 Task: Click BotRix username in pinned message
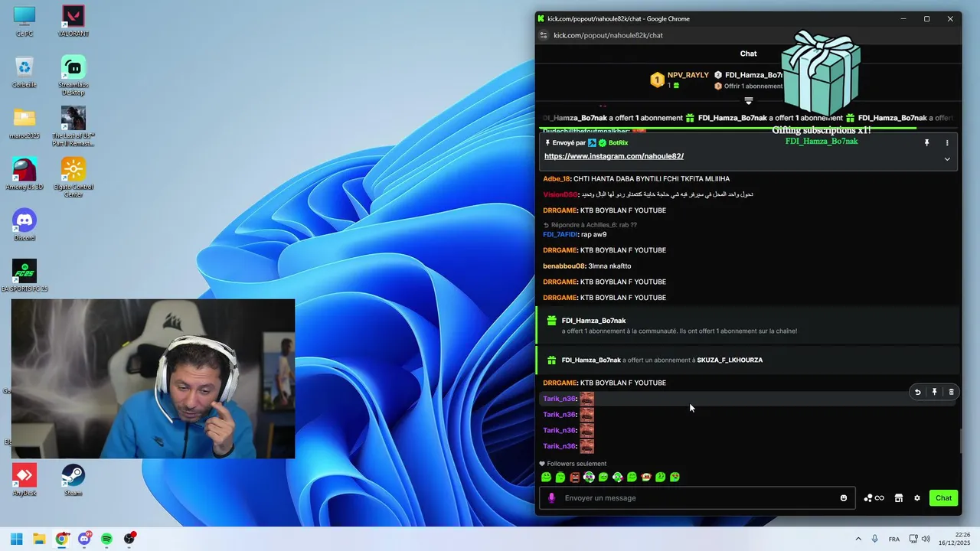618,143
